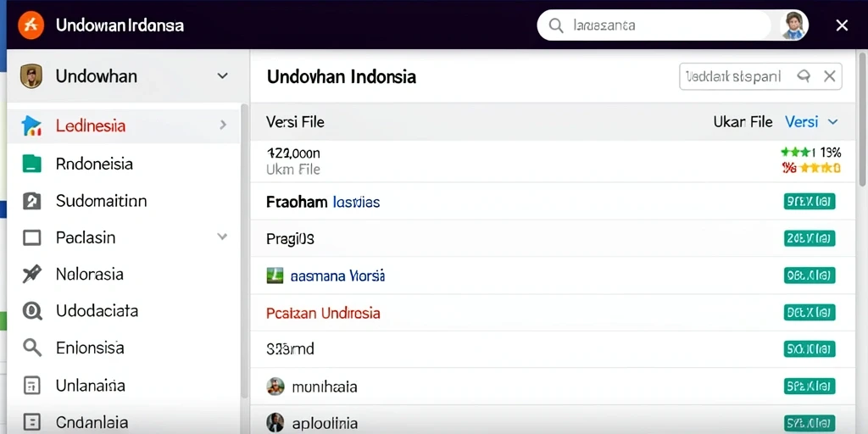
Task: Expand the Undowhan account dropdown
Action: coord(223,75)
